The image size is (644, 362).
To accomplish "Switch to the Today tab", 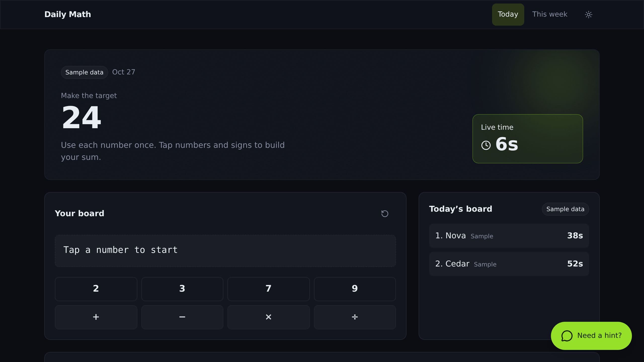I will 508,14.
